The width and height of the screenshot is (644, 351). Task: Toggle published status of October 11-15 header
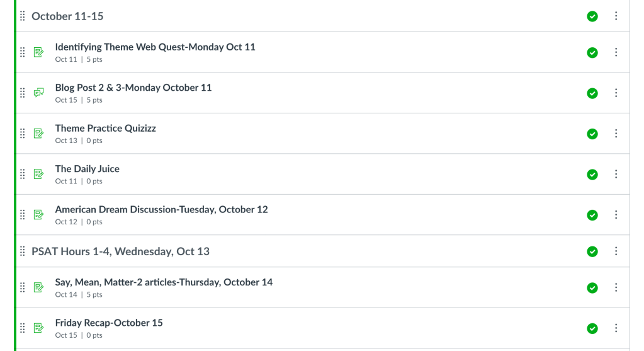click(592, 16)
